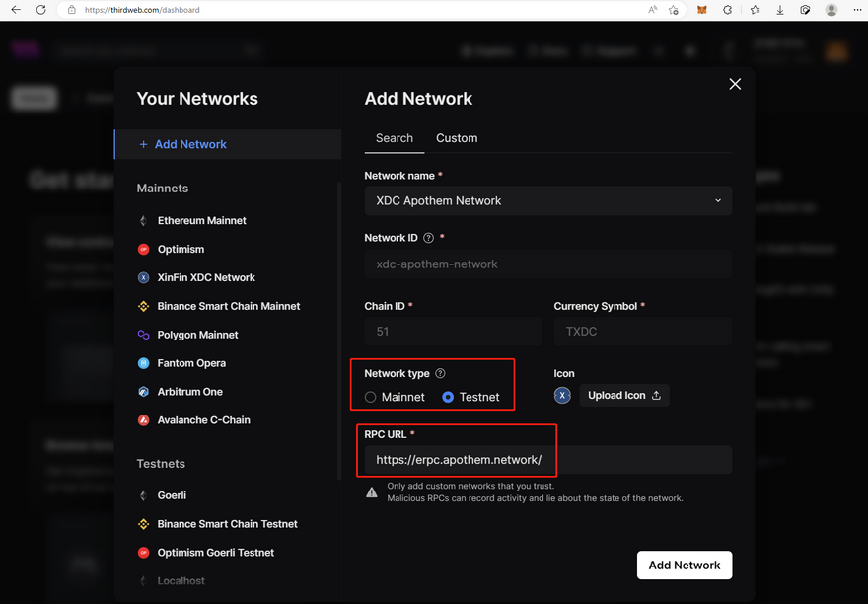This screenshot has height=604, width=868.
Task: Click the browser refresh icon
Action: click(x=40, y=10)
